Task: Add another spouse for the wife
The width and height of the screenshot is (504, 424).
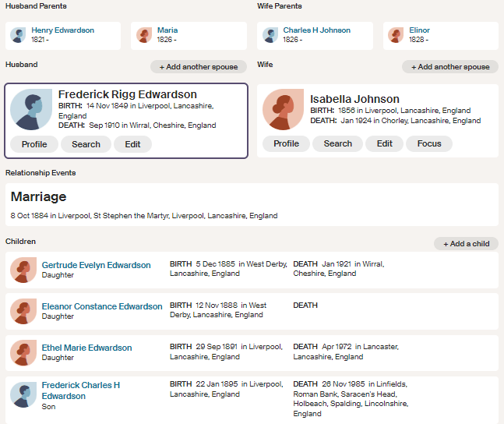Action: pyautogui.click(x=450, y=67)
